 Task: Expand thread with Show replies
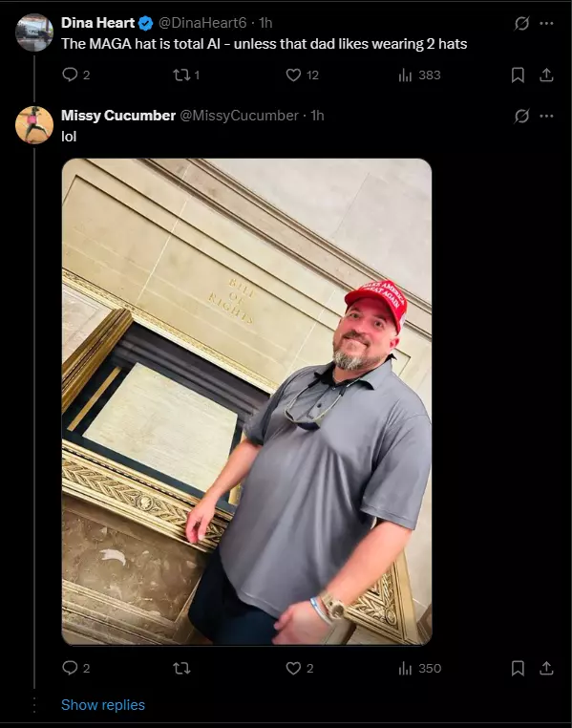(x=103, y=705)
